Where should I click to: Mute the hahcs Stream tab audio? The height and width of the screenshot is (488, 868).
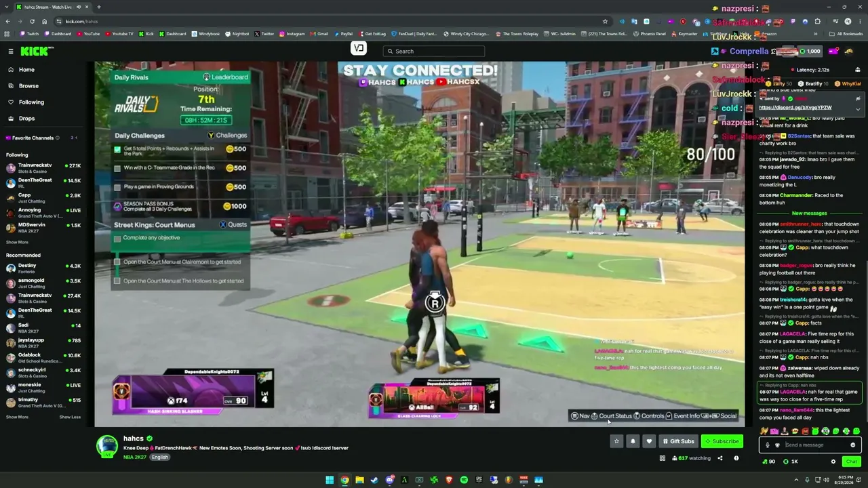pyautogui.click(x=79, y=7)
